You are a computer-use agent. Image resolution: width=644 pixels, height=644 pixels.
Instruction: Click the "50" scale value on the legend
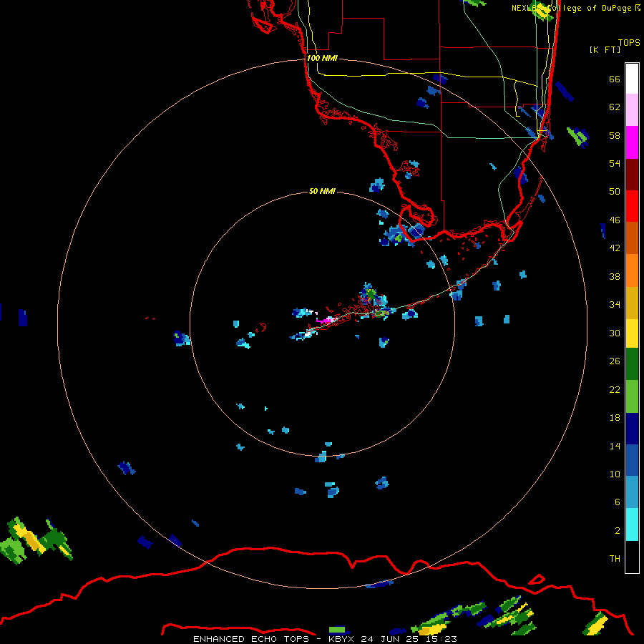coord(615,191)
